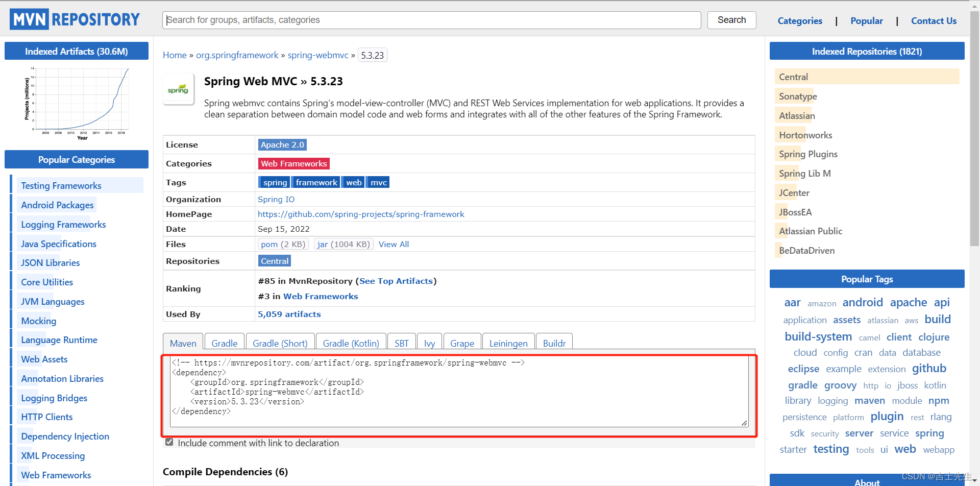This screenshot has width=980, height=486.
Task: Open Contact Us in top navigation
Action: (x=934, y=21)
